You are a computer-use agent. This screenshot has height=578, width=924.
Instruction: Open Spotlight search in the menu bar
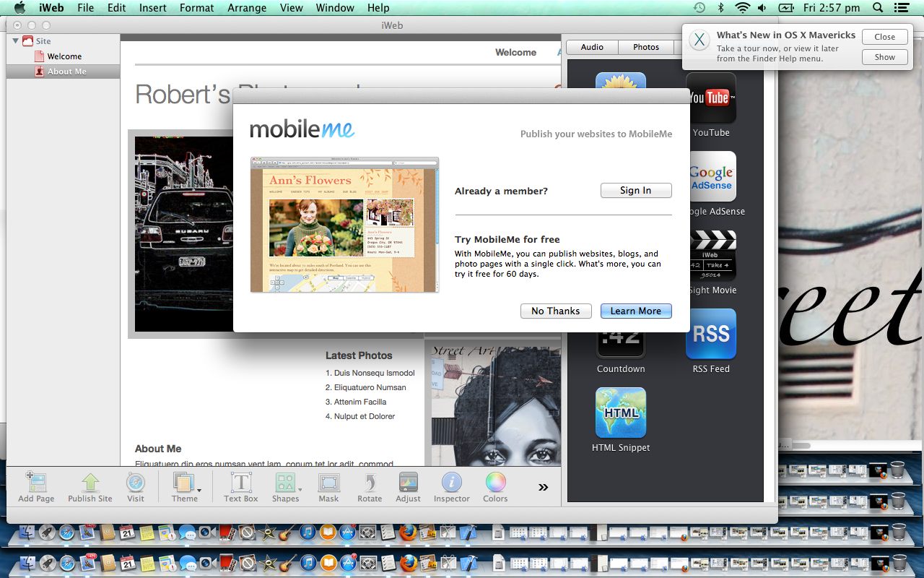[878, 8]
